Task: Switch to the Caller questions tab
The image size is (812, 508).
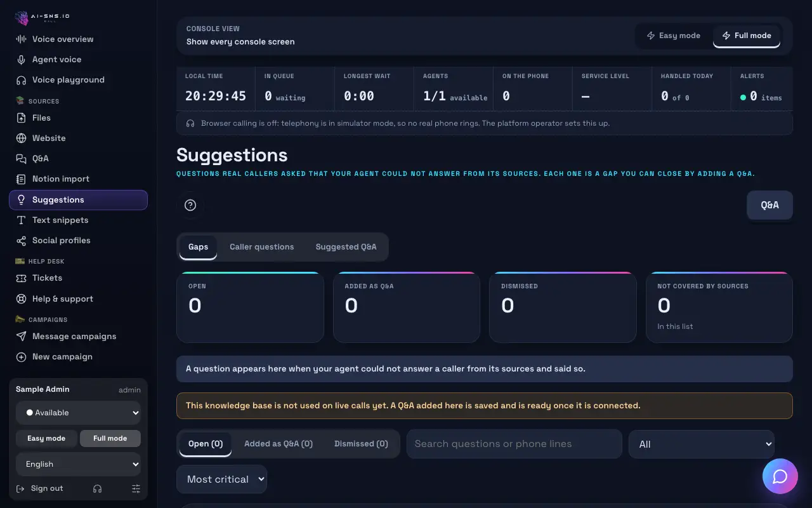Action: pyautogui.click(x=262, y=247)
